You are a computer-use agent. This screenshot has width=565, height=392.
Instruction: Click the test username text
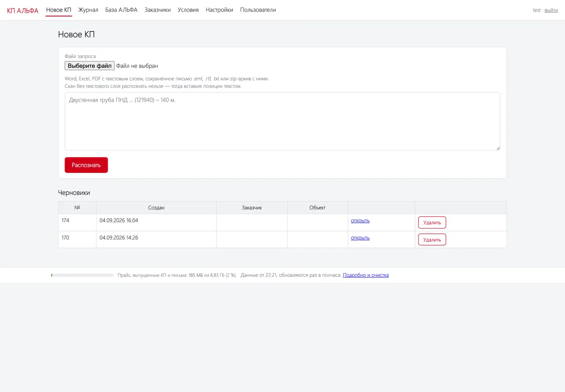click(x=537, y=10)
